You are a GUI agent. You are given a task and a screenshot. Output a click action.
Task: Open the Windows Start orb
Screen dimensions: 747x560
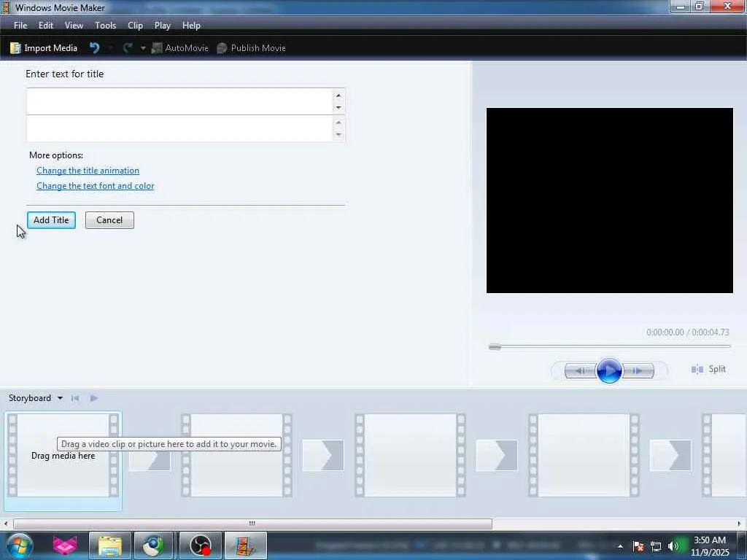click(19, 545)
